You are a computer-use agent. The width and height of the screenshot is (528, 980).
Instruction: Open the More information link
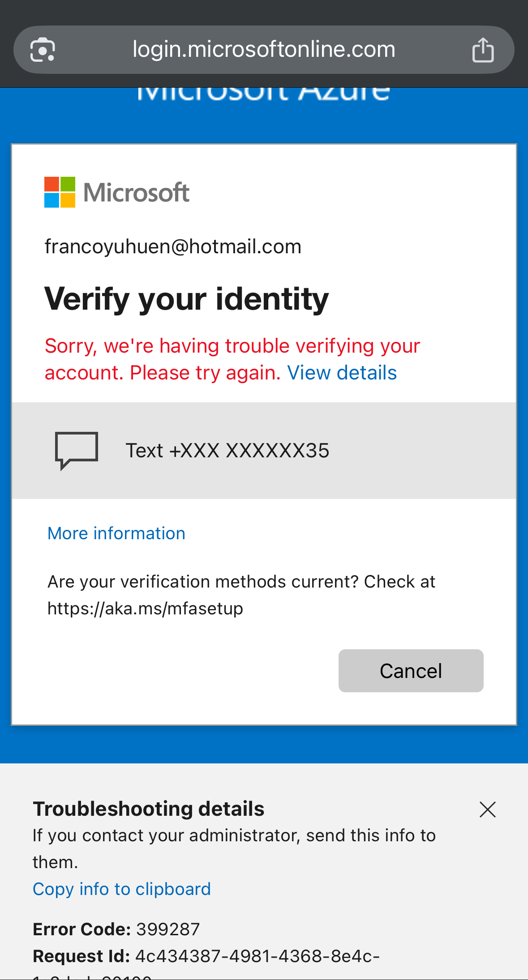pos(116,533)
